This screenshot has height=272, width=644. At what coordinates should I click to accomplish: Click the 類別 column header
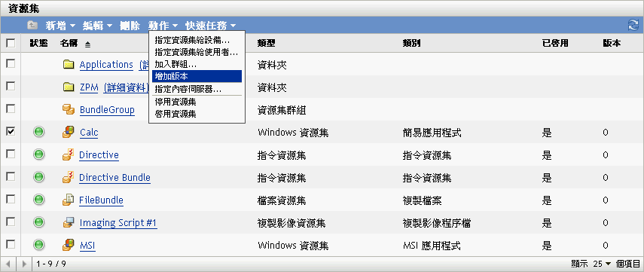click(x=411, y=43)
